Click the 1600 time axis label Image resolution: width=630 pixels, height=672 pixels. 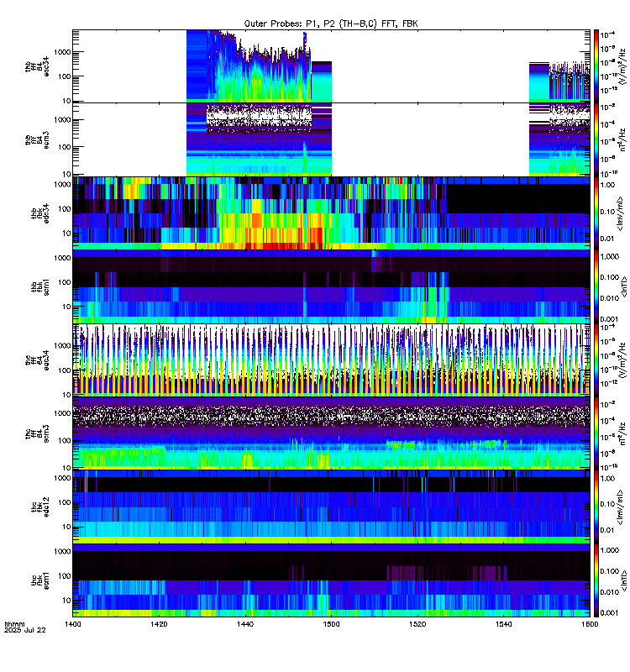point(590,624)
